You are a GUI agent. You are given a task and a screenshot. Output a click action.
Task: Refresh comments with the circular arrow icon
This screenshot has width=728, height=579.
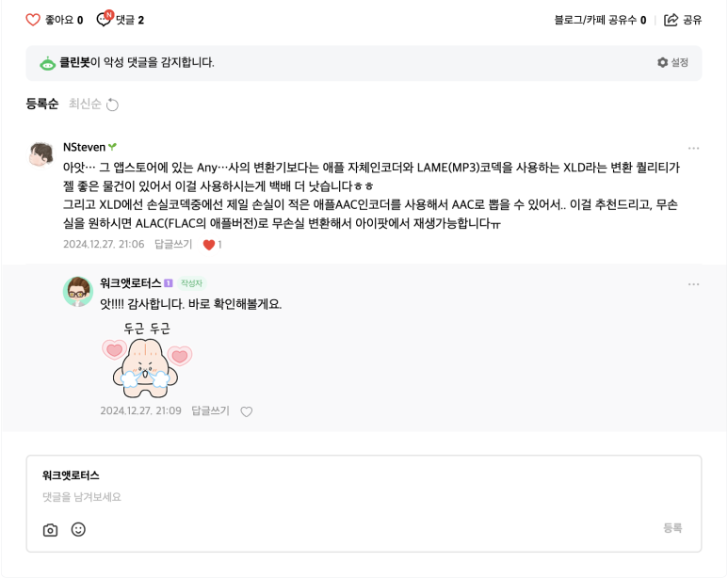[x=112, y=105]
